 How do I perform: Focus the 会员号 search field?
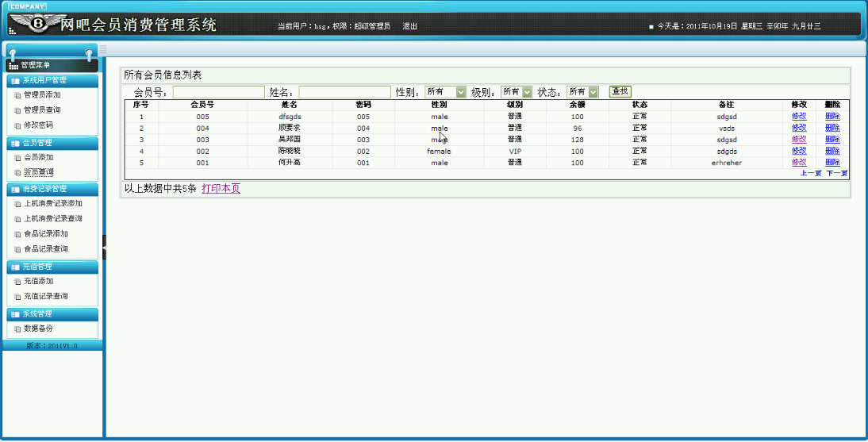pos(219,92)
